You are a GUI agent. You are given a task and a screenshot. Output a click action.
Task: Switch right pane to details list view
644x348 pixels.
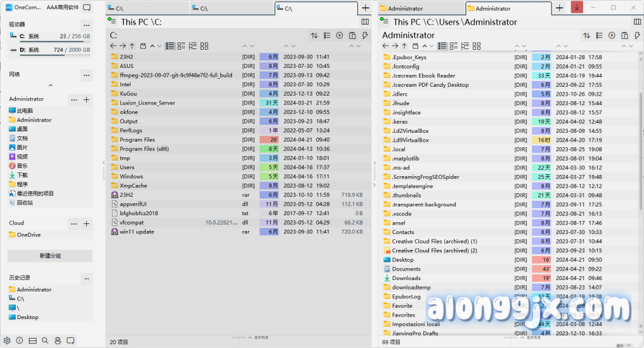(x=443, y=46)
